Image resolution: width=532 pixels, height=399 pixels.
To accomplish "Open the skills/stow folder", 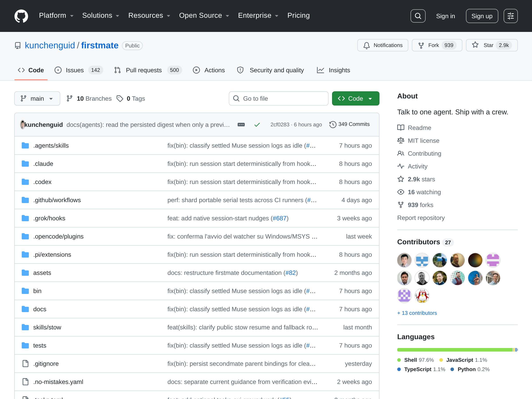I will [x=47, y=327].
